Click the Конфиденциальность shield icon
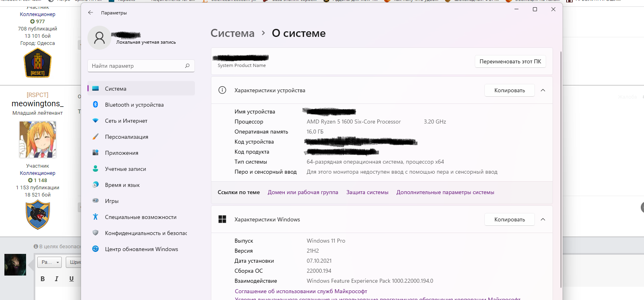Screen dimensions: 644x300 pos(95,233)
